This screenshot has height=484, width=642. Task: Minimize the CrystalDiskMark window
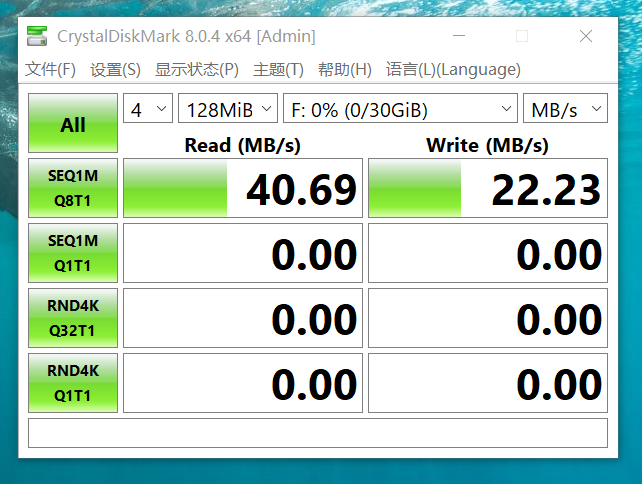point(459,36)
